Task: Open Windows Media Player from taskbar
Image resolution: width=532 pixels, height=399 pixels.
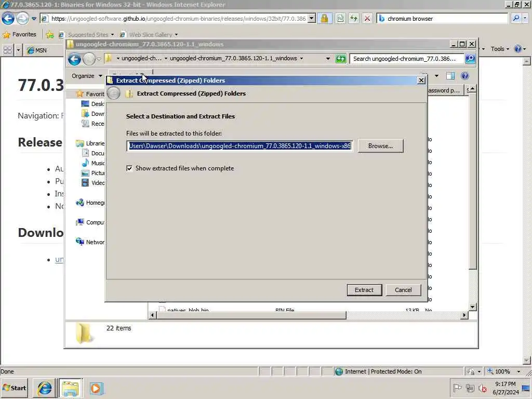Action: pyautogui.click(x=96, y=388)
